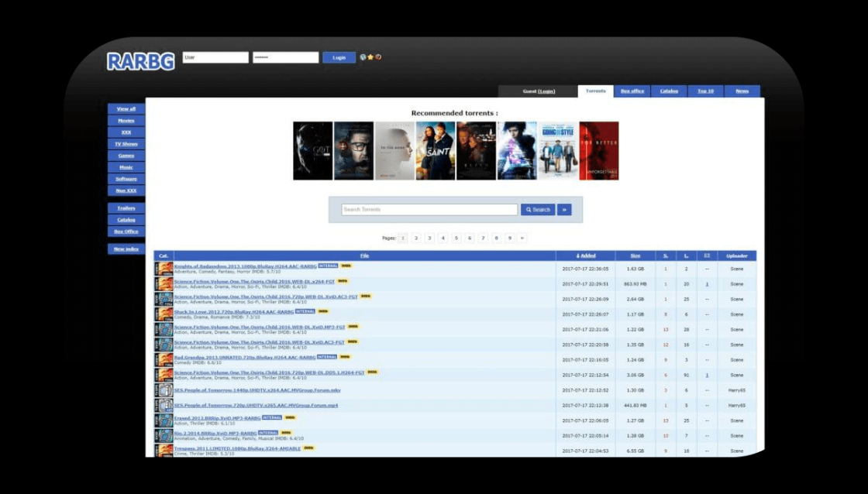
Task: Click IMDB badge next to Trespass.2011
Action: (309, 448)
